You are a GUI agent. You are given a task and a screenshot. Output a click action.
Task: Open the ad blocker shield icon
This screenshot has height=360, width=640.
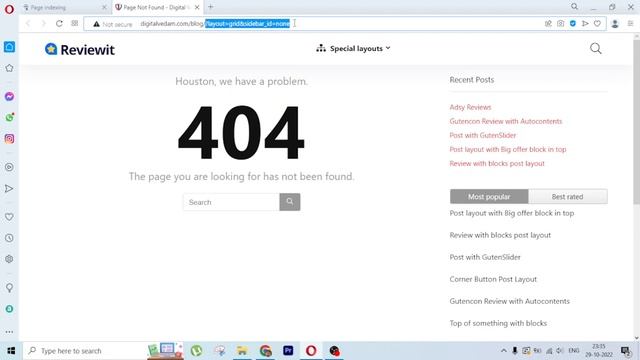point(573,24)
